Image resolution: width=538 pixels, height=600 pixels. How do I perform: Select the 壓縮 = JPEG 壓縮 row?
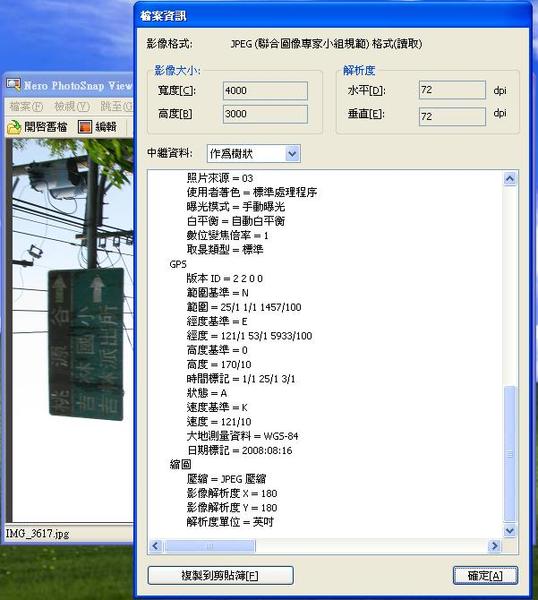point(226,479)
